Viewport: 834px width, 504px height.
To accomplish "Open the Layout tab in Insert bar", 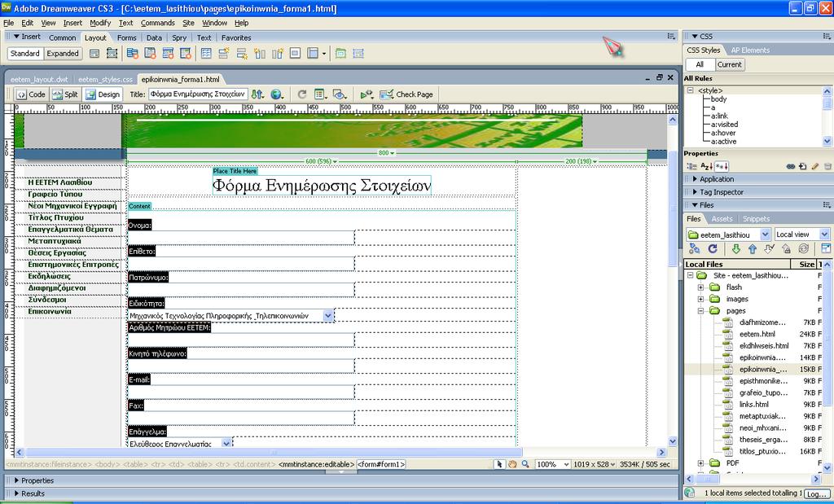I will (x=96, y=37).
